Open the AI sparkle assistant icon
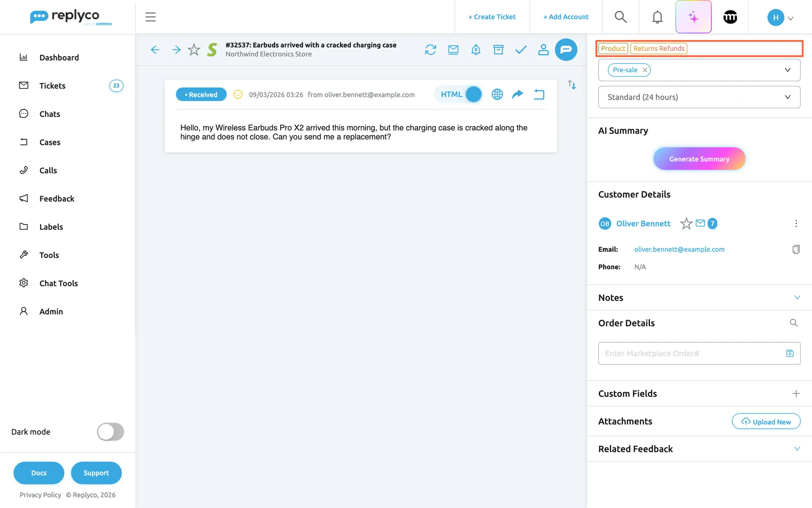The height and width of the screenshot is (508, 812). click(693, 17)
